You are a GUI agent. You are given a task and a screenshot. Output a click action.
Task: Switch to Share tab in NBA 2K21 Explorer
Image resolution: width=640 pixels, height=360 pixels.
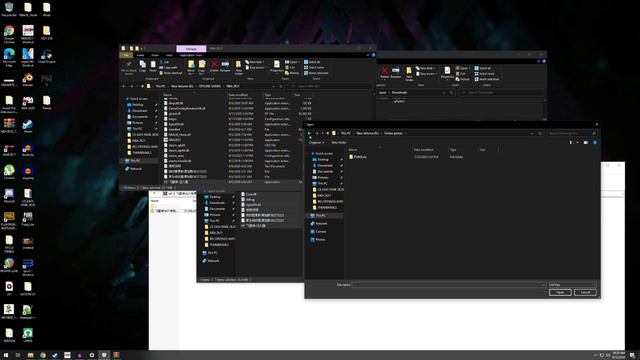155,55
